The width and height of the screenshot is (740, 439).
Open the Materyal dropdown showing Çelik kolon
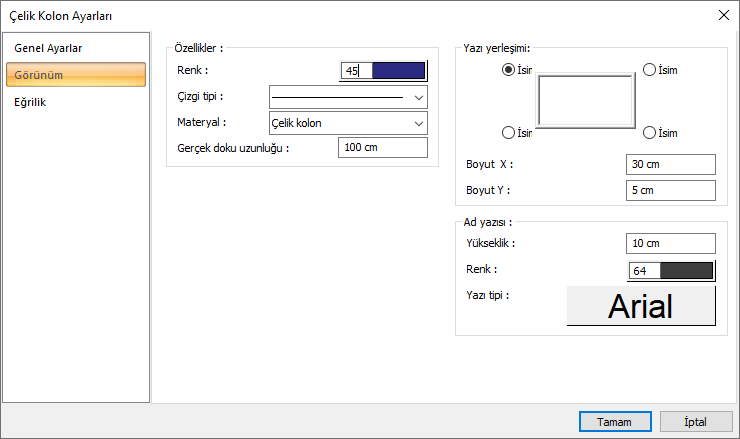(348, 123)
